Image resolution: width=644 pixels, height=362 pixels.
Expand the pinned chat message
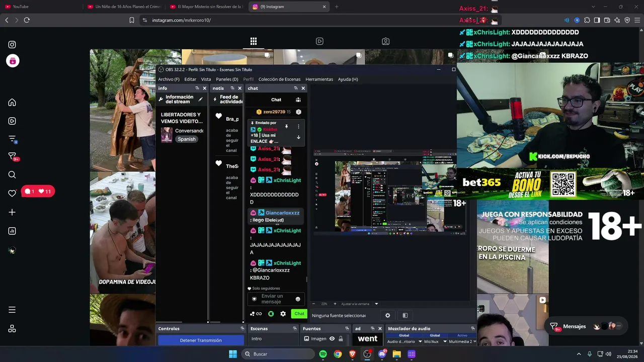tap(298, 137)
